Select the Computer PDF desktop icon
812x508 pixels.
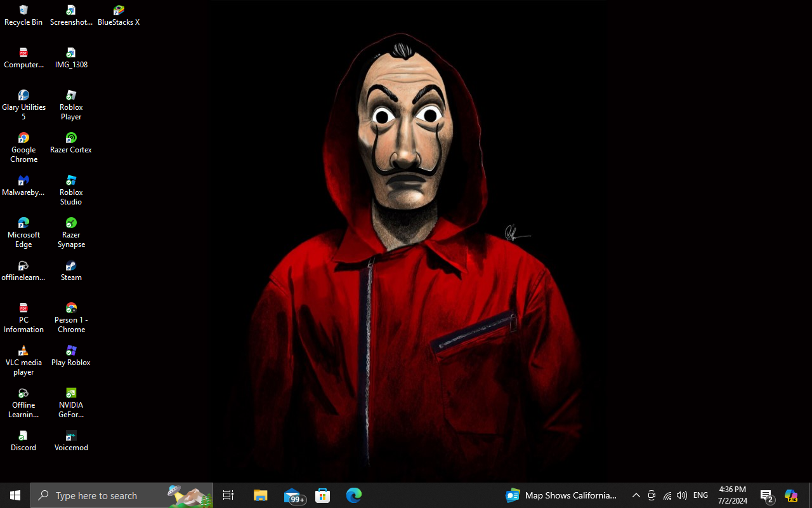tap(23, 58)
